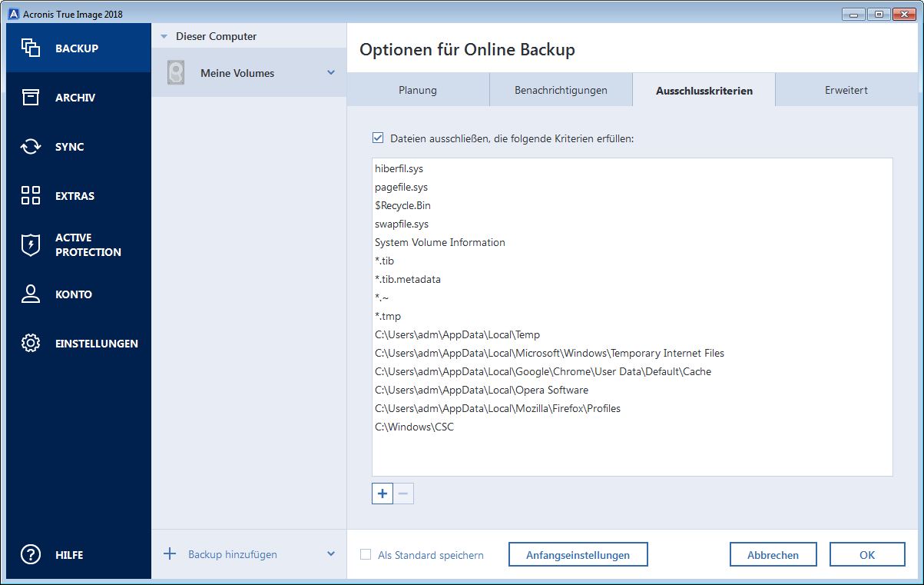
Task: Open the SYNC section label
Action: (x=70, y=147)
